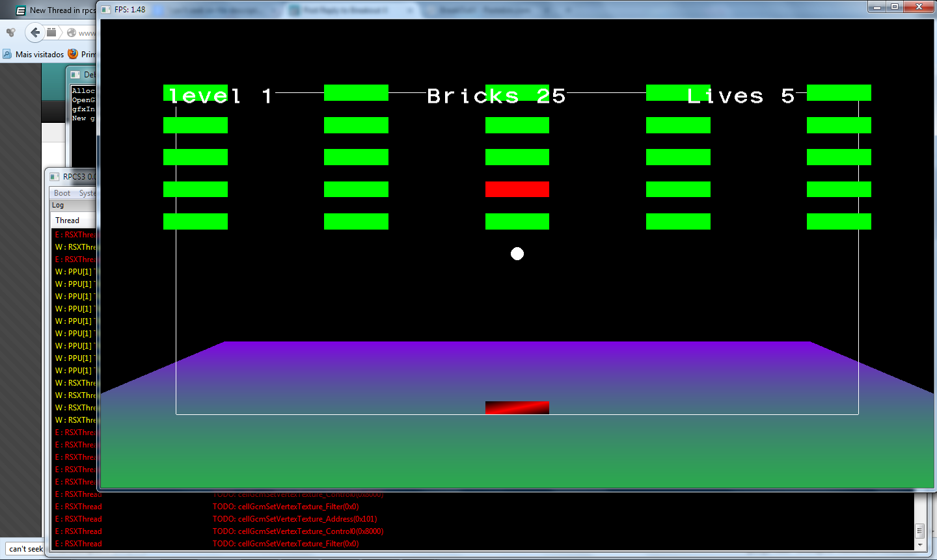The height and width of the screenshot is (560, 937).
Task: Close the FPS game window
Action: [919, 7]
